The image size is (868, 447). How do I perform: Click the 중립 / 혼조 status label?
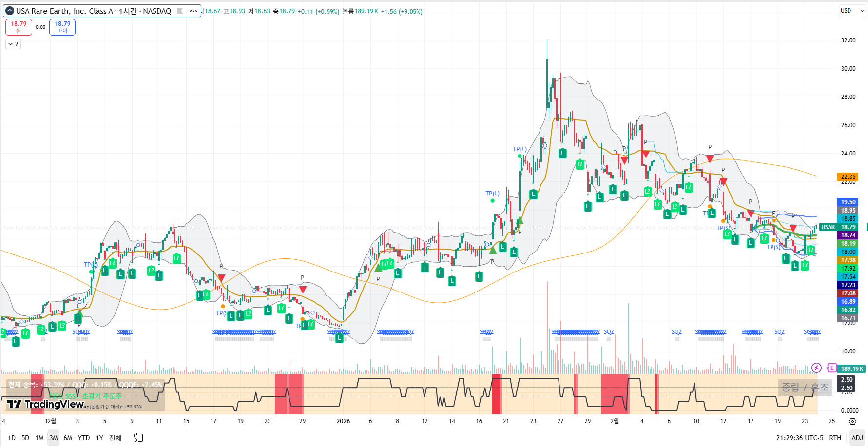(805, 387)
